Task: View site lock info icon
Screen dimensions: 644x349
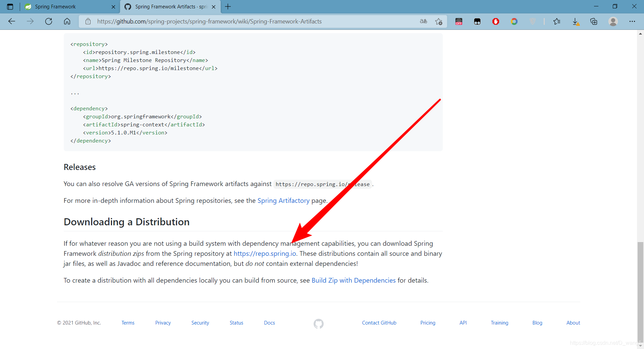Action: tap(88, 21)
